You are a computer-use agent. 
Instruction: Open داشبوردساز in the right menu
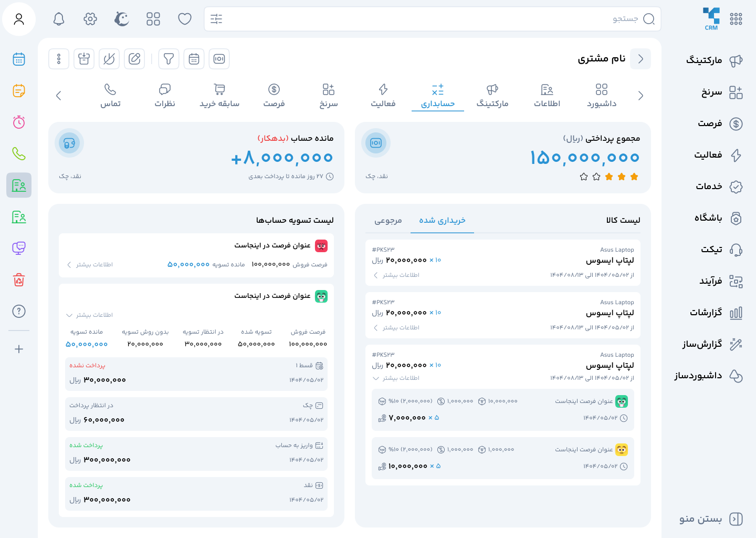click(708, 376)
